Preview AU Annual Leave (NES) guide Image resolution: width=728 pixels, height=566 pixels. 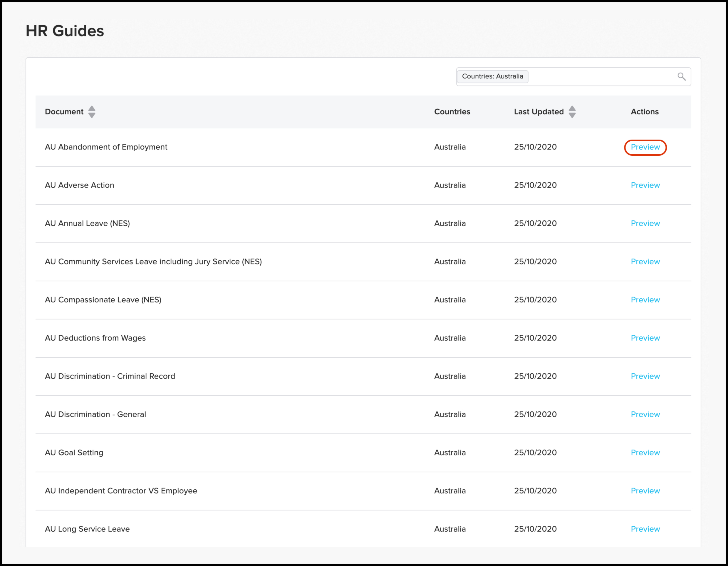(x=645, y=223)
